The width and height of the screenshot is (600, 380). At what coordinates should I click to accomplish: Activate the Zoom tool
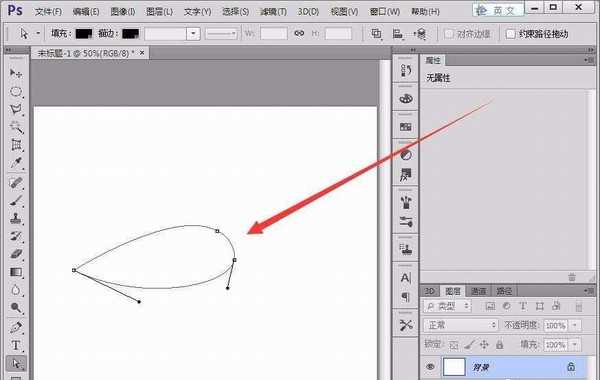tap(16, 308)
